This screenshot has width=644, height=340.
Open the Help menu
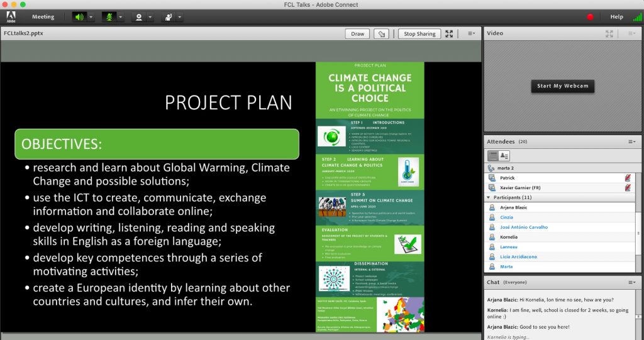616,17
